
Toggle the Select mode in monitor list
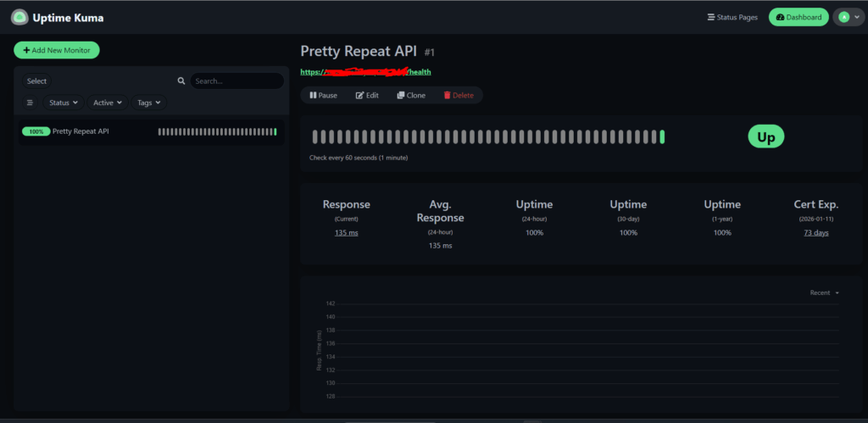click(x=36, y=81)
